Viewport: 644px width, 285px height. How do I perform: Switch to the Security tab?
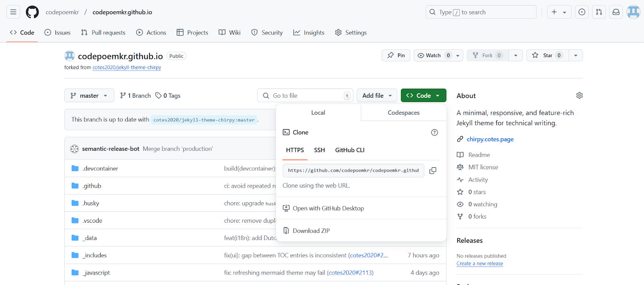click(x=267, y=33)
